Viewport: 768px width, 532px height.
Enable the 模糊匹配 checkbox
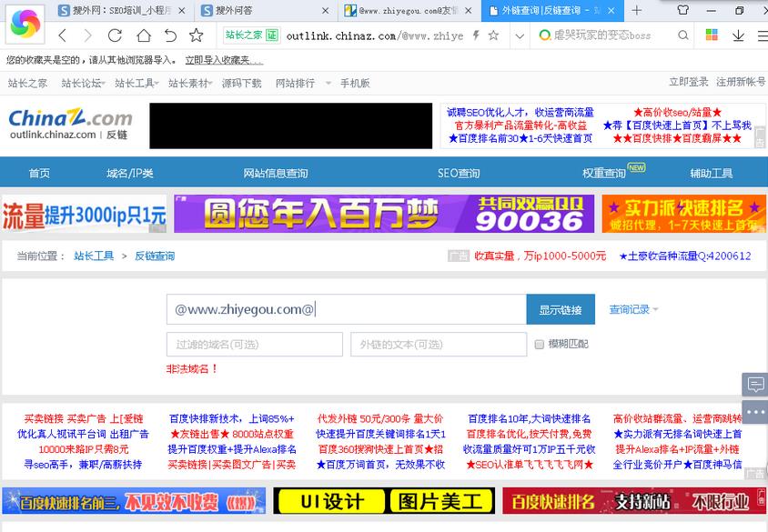coord(540,345)
